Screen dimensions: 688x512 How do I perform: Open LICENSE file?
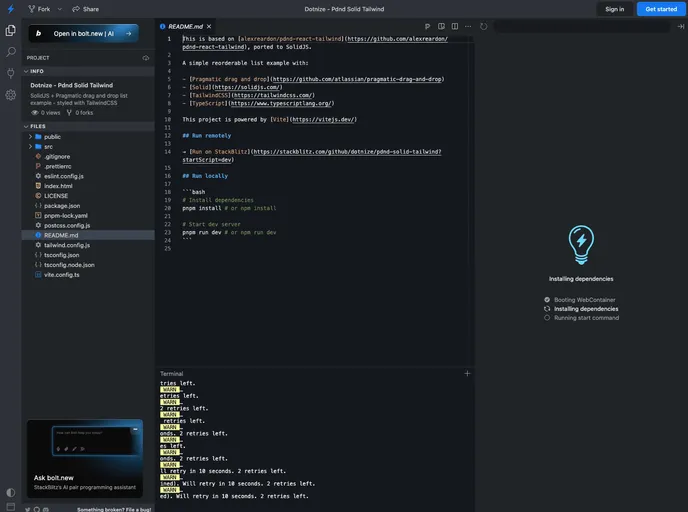88,196
